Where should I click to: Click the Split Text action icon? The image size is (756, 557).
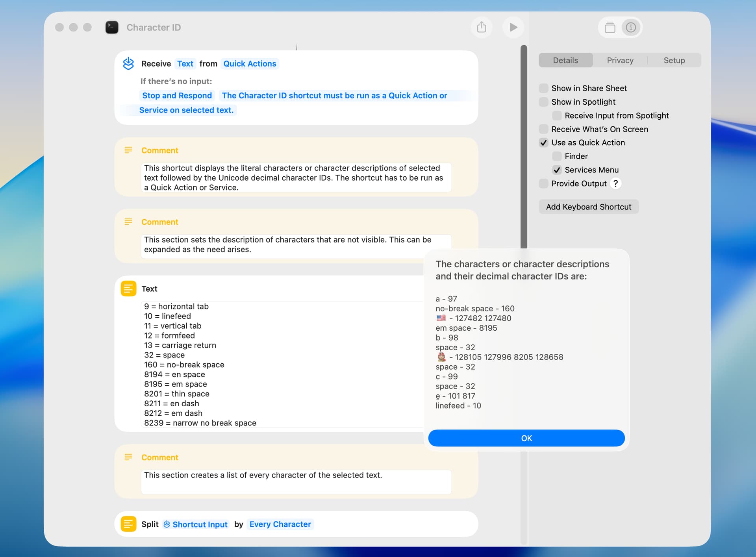pyautogui.click(x=128, y=524)
